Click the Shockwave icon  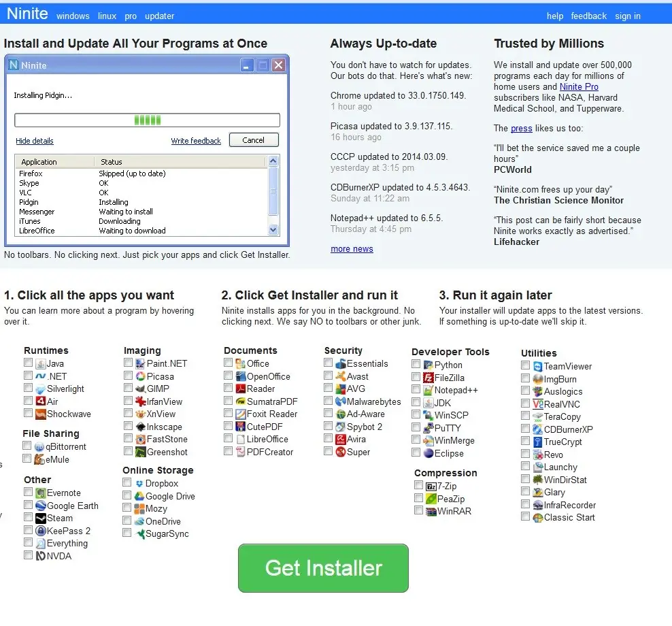(41, 414)
